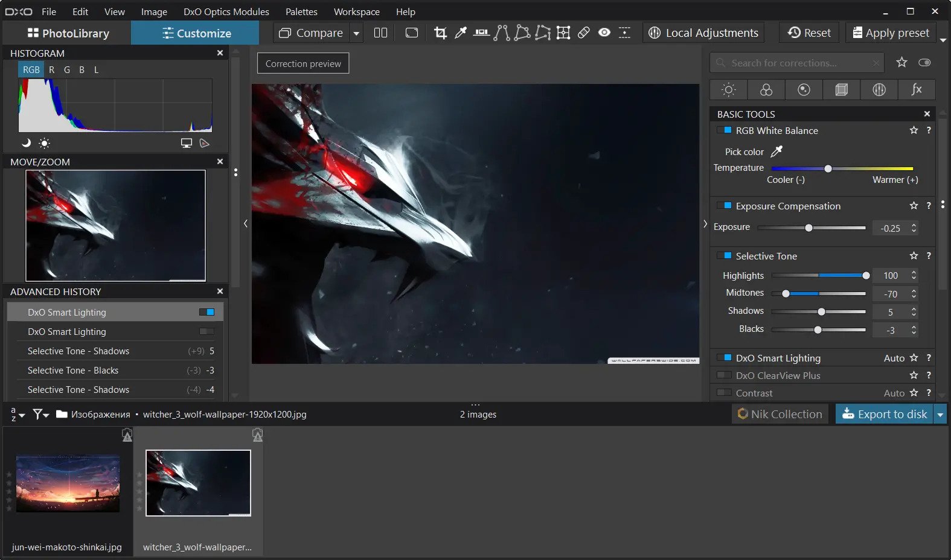Open the fx Effects tab
This screenshot has width=951, height=560.
[917, 90]
